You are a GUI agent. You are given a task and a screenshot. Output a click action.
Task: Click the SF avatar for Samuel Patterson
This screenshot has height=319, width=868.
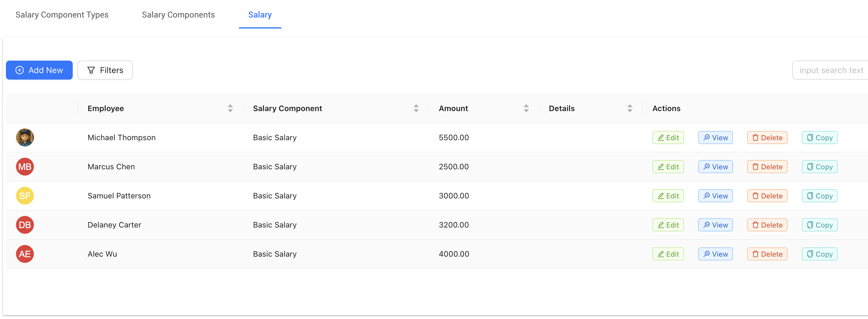[x=25, y=195]
